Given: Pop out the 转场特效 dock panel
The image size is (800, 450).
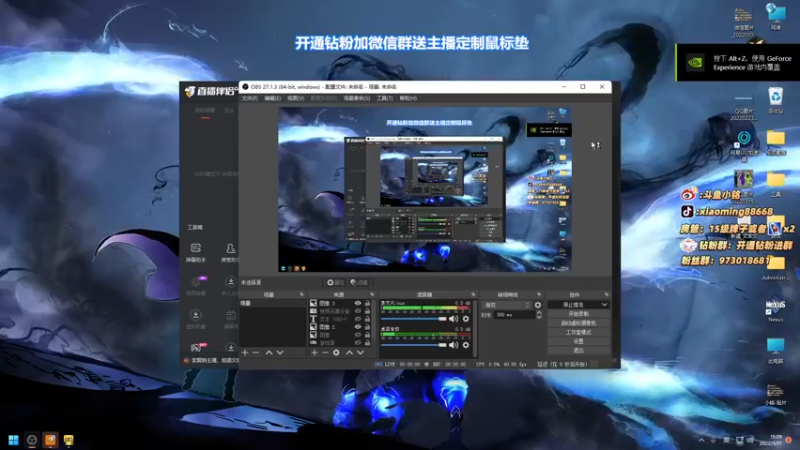Looking at the screenshot, I should (x=539, y=294).
